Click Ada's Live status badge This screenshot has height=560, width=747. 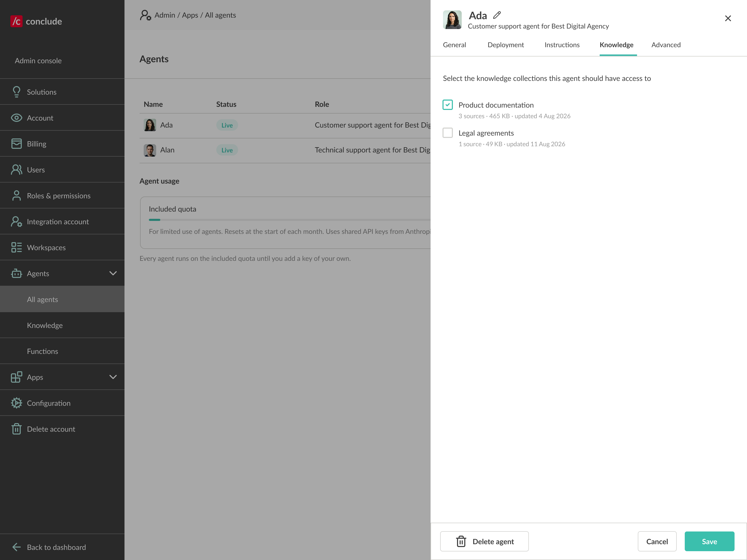coord(227,125)
